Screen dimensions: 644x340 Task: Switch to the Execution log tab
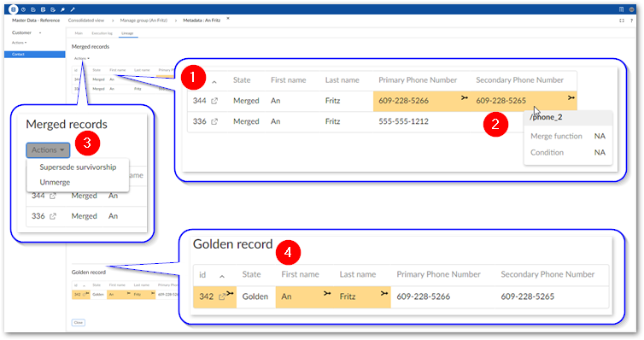(x=102, y=33)
